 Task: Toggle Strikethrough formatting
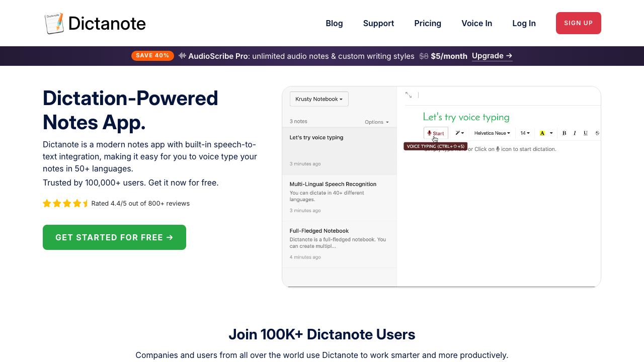click(x=597, y=133)
